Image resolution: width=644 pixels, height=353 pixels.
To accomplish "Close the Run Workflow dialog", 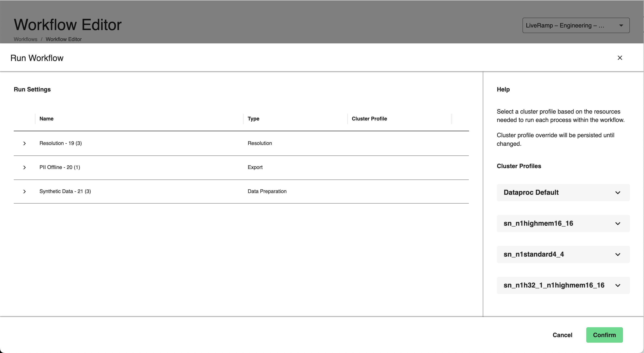I will tap(620, 57).
